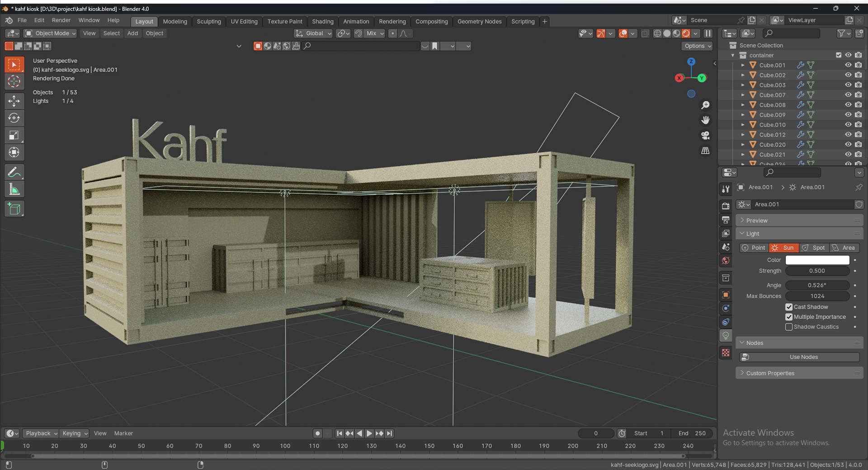Open the Object Constraints properties tab
This screenshot has width=868, height=470.
[x=726, y=322]
